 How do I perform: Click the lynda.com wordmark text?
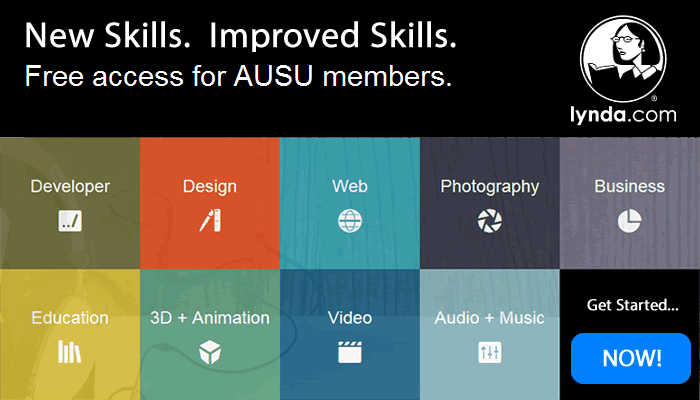pyautogui.click(x=623, y=115)
